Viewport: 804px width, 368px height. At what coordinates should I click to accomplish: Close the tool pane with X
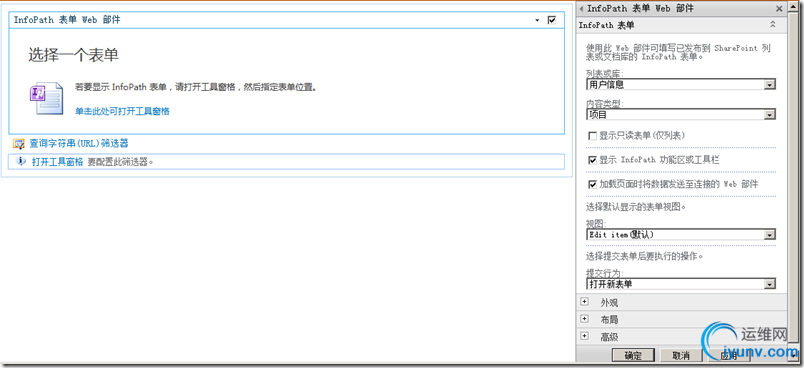point(779,9)
